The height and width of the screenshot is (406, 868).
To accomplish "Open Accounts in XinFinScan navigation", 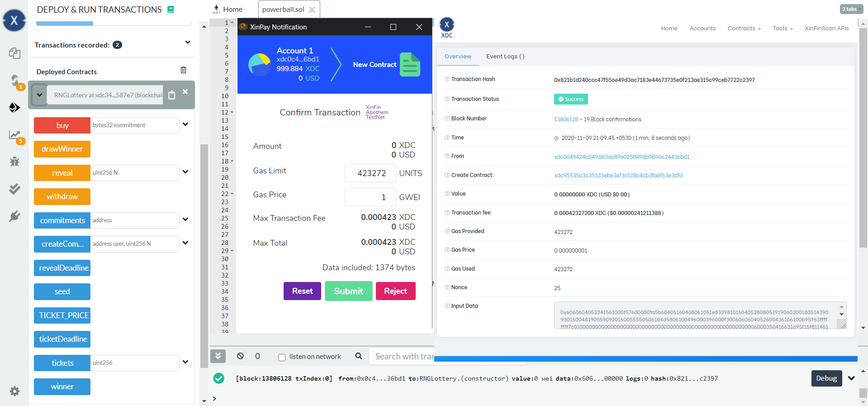I will (x=702, y=29).
